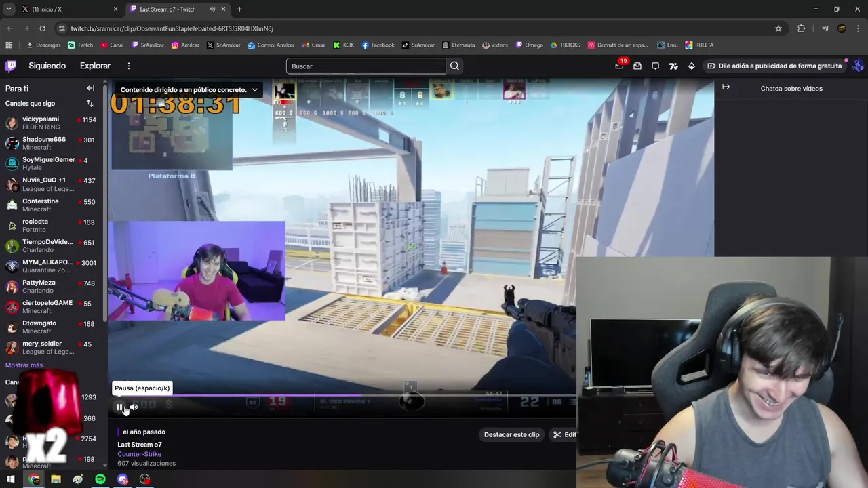The height and width of the screenshot is (488, 868).
Task: Bookmark this page with the star
Action: (x=778, y=28)
